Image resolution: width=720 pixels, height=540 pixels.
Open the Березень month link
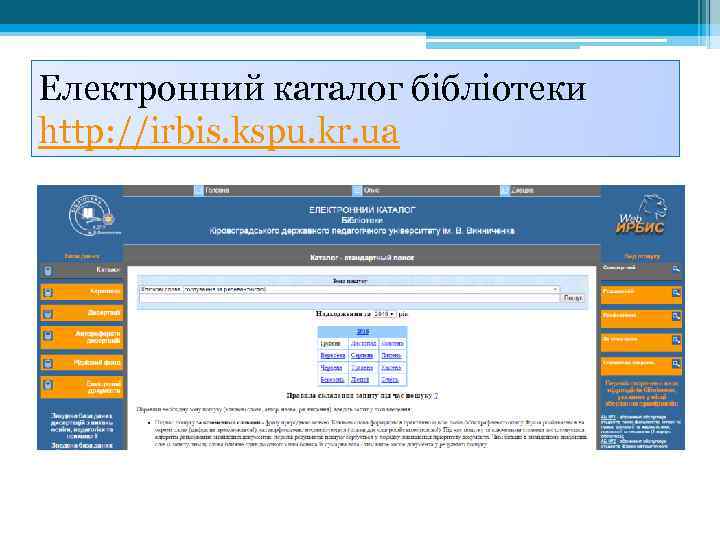(332, 380)
